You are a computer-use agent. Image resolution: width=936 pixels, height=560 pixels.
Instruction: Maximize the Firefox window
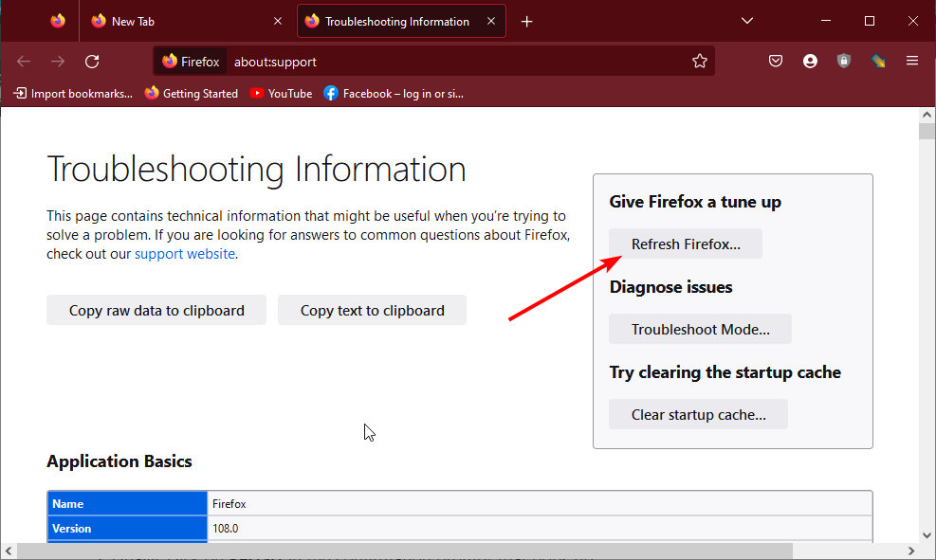tap(870, 21)
